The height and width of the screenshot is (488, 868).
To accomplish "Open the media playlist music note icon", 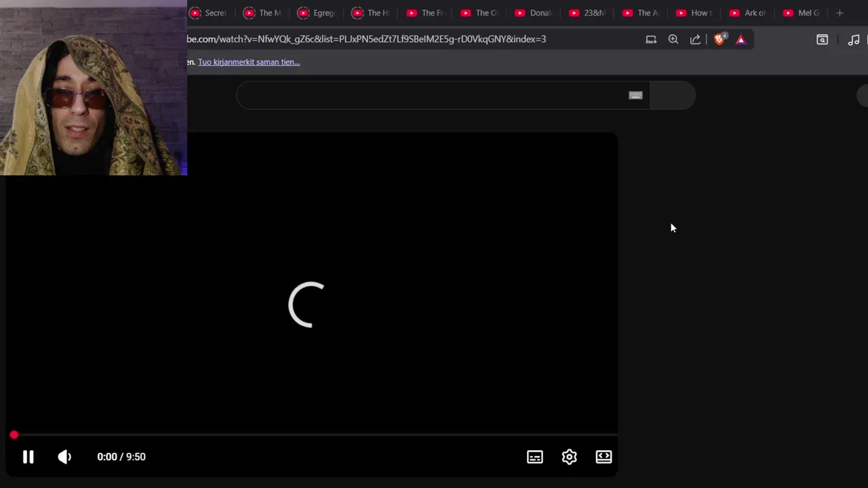I will (x=854, y=39).
